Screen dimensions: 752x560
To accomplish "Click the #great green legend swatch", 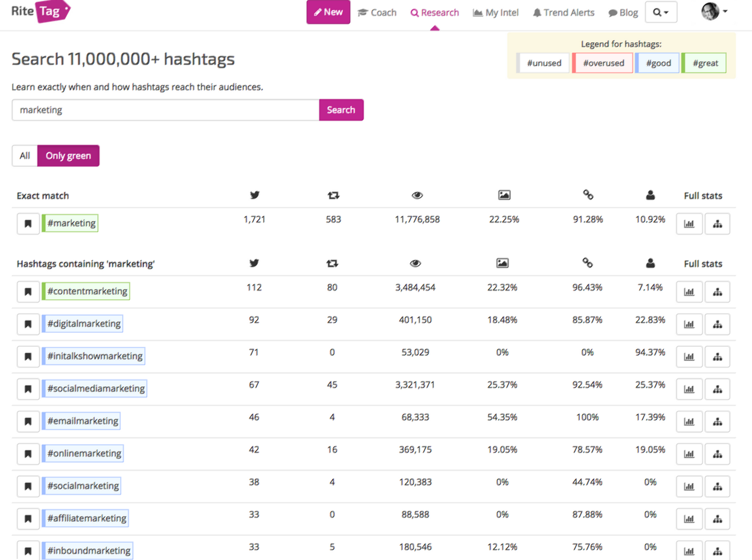I will [705, 63].
